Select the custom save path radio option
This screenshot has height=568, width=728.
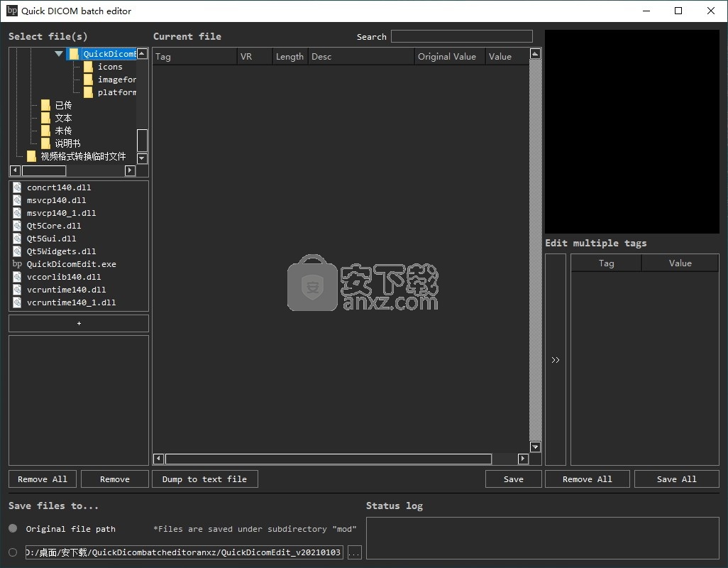[x=13, y=552]
